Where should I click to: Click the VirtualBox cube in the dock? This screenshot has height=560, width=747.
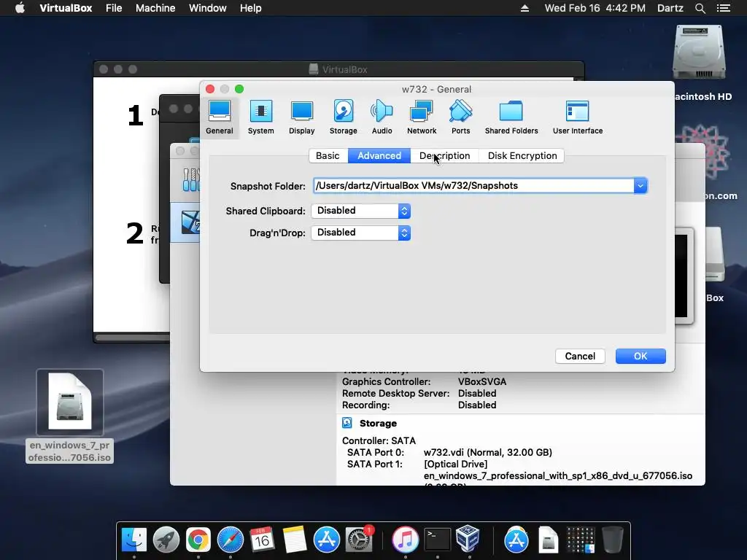[468, 539]
